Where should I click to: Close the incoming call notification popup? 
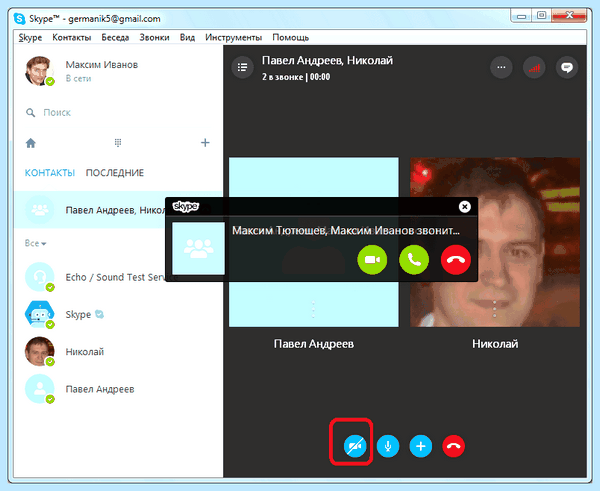pyautogui.click(x=465, y=207)
